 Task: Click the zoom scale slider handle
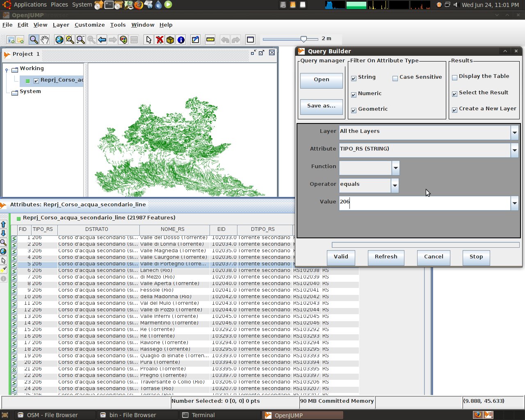(304, 39)
